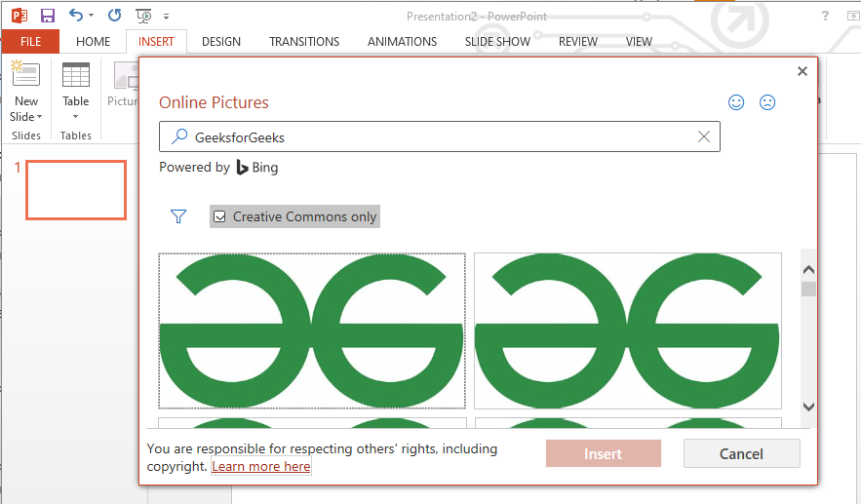861x504 pixels.
Task: Click the New Slide icon
Action: click(25, 76)
